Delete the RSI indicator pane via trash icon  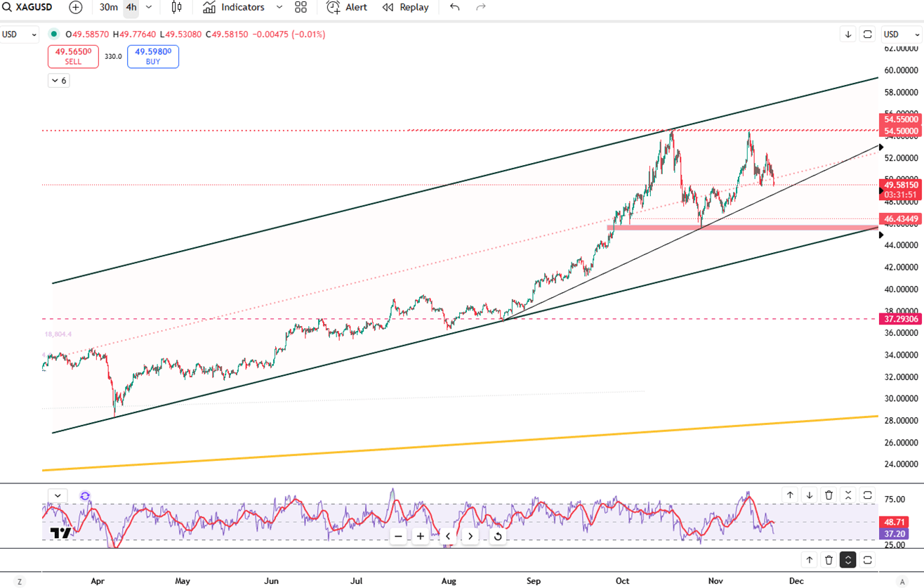coord(829,495)
